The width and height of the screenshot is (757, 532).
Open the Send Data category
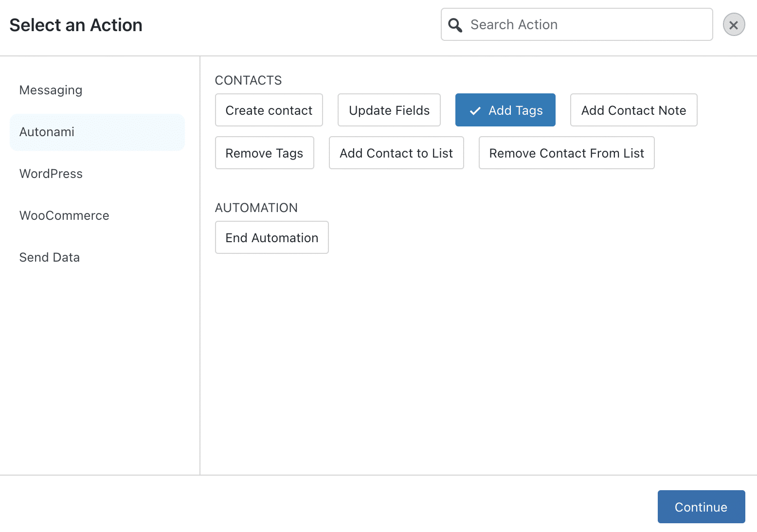(50, 258)
